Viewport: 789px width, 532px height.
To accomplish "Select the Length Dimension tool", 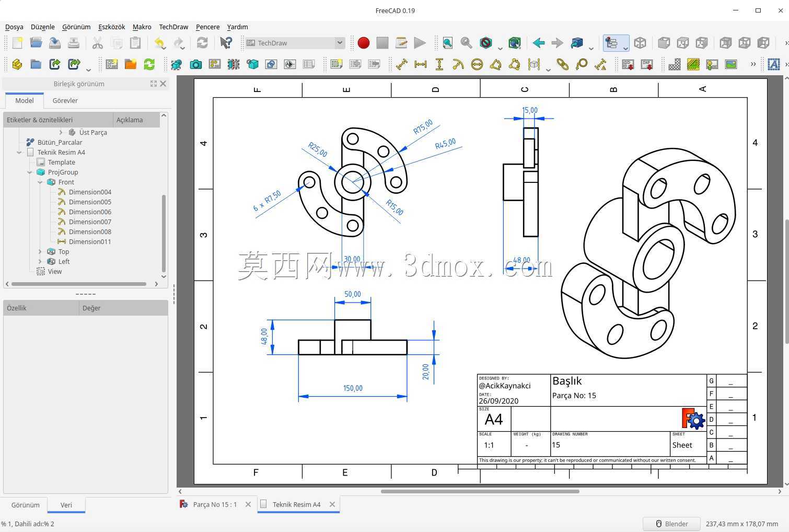I will (x=402, y=64).
